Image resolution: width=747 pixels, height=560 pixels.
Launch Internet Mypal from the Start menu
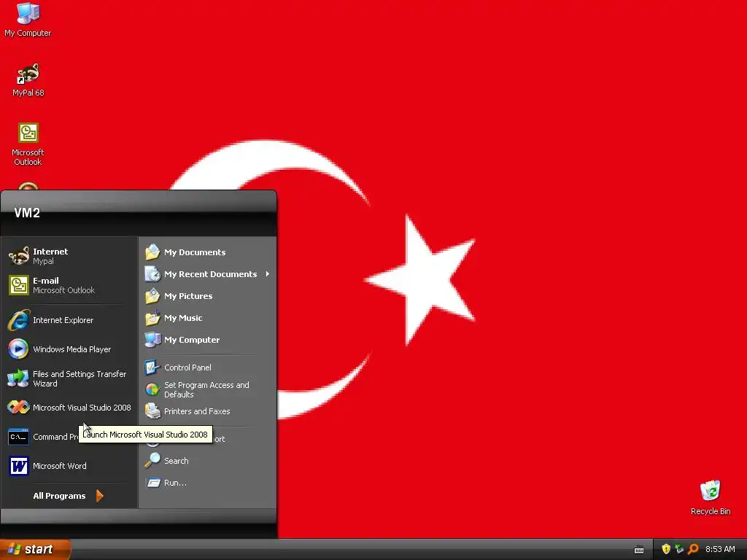(x=69, y=256)
